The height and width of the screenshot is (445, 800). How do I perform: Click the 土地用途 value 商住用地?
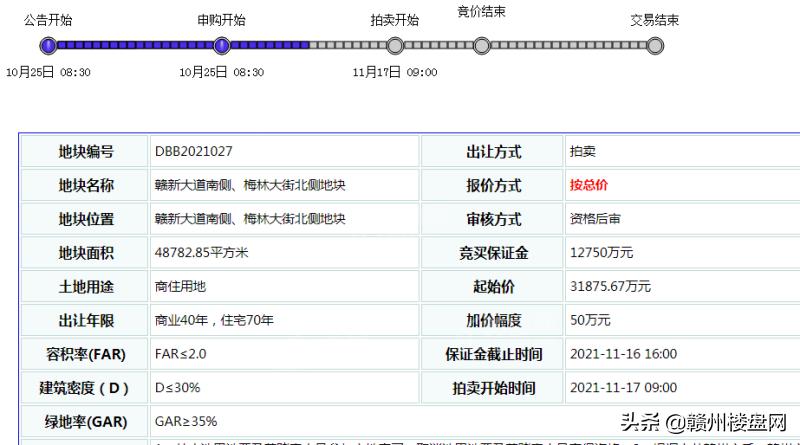(180, 286)
